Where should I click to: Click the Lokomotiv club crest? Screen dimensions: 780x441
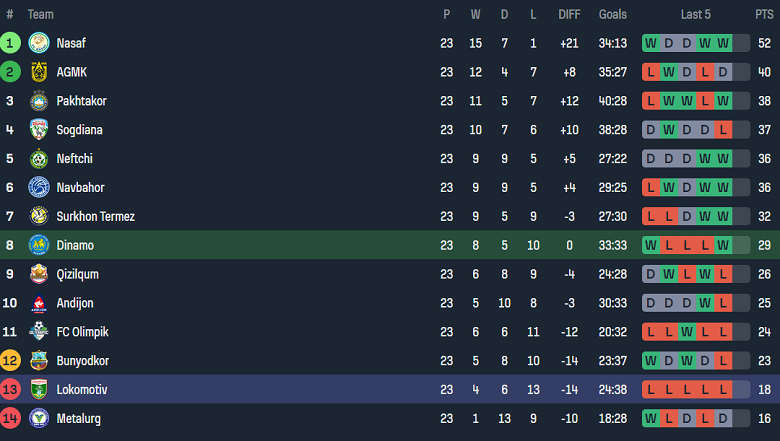coord(39,390)
